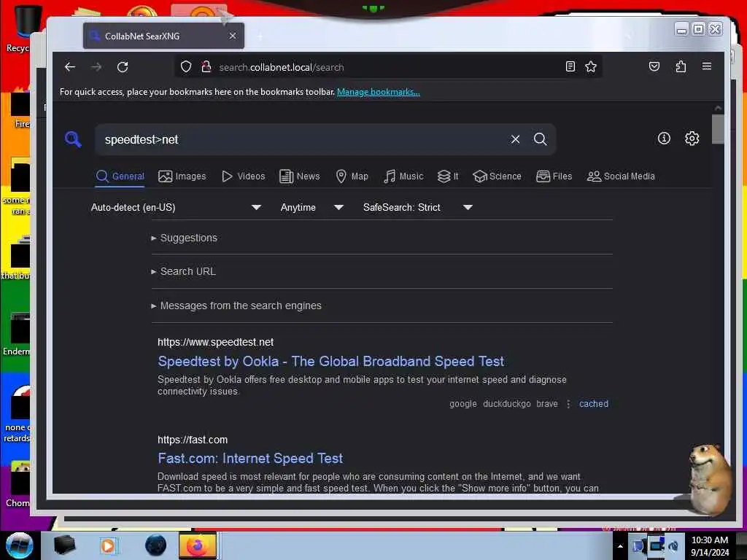Open more options dots beside cached
This screenshot has width=747, height=560.
(568, 404)
